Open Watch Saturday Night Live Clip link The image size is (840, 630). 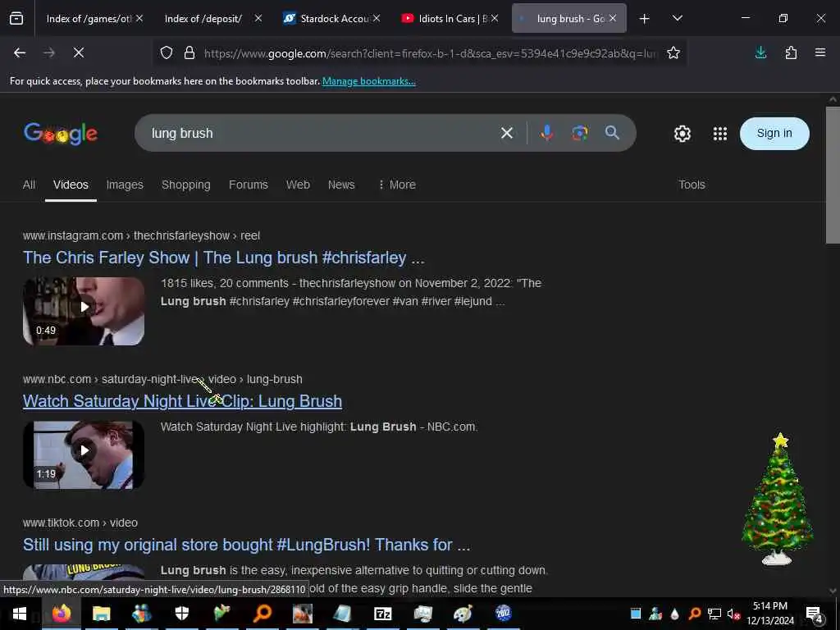pos(182,400)
